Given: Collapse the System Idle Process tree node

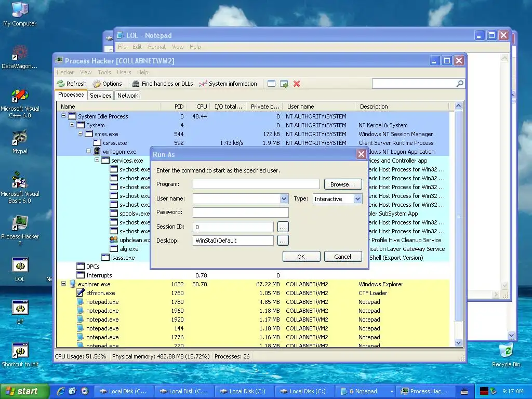Looking at the screenshot, I should tap(63, 116).
